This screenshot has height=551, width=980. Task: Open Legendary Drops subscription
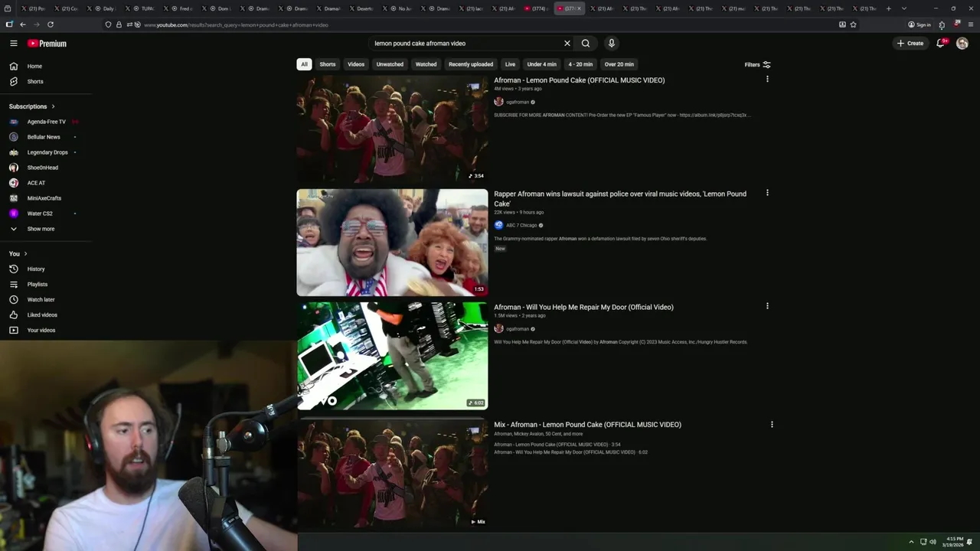pos(46,152)
